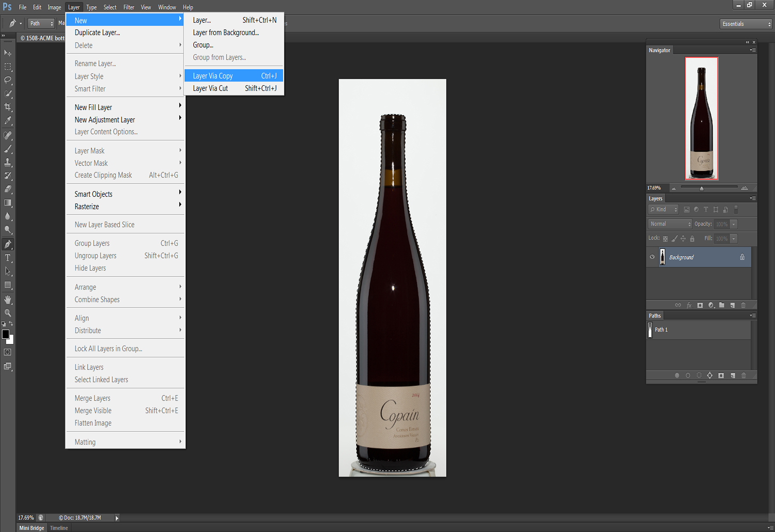The width and height of the screenshot is (775, 532).
Task: Click Navigator zoom out button
Action: 674,188
